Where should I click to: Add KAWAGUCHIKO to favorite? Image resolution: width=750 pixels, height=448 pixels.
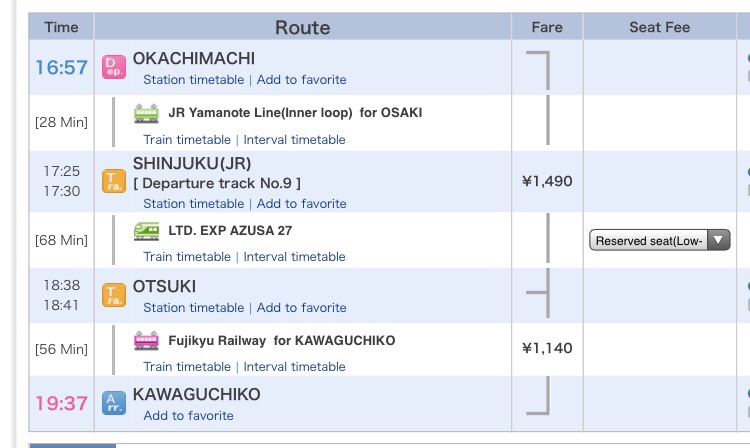[188, 416]
